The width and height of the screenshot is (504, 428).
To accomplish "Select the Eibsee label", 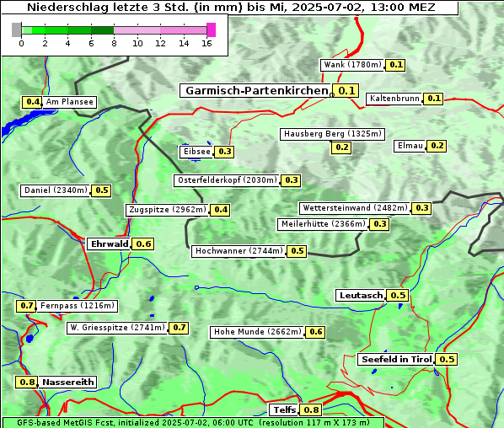I will pyautogui.click(x=196, y=152).
